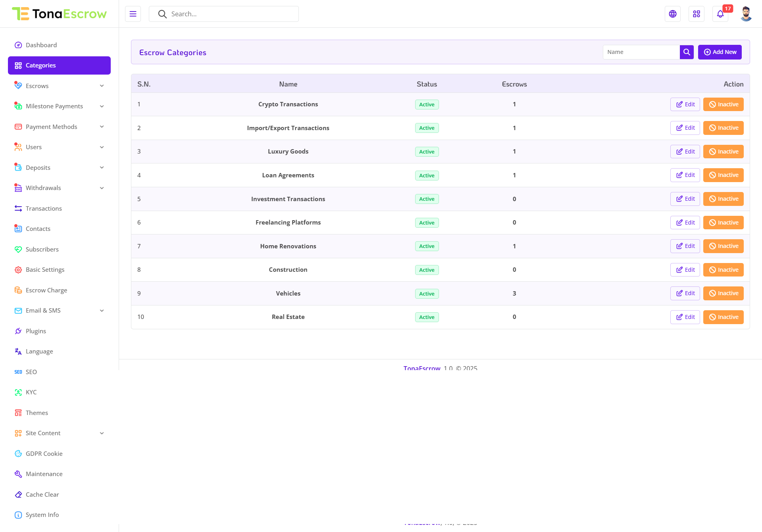Open the Cache Clear sidebar item
Viewport: 762px width, 532px height.
pyautogui.click(x=42, y=494)
